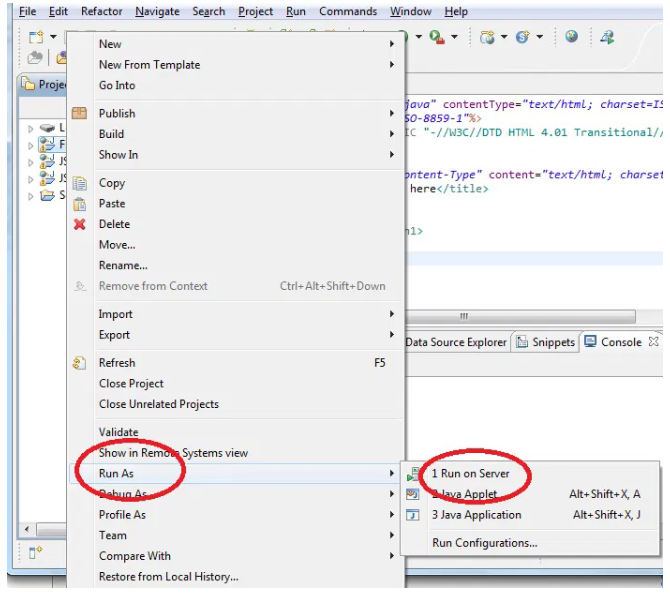Expand the last folder tree node
Screen dimensions: 670x600
point(31,196)
